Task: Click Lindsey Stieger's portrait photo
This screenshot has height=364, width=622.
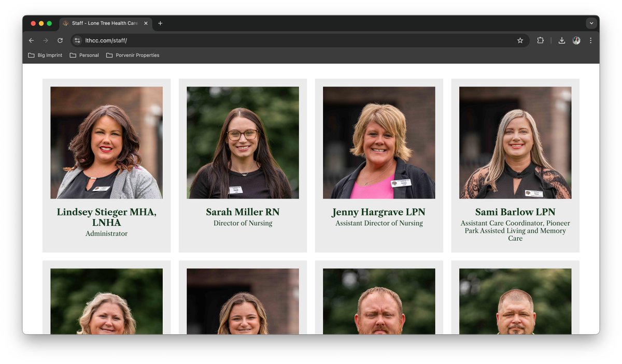Action: coord(106,142)
